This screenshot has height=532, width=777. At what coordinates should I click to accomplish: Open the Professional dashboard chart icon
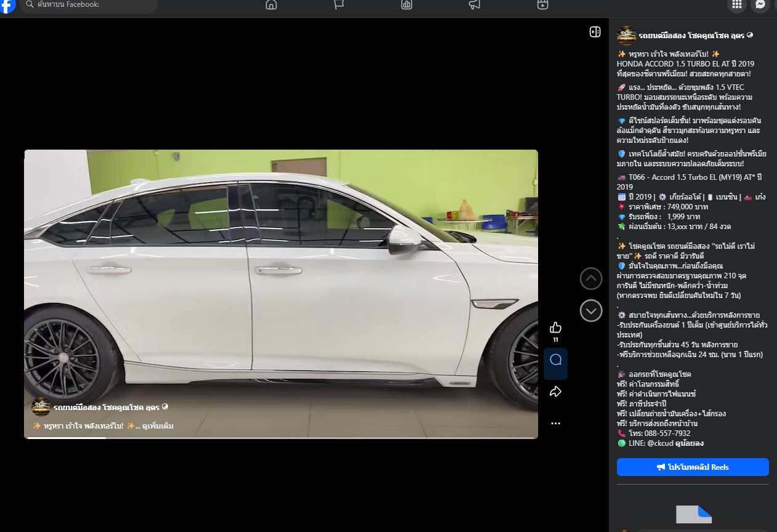(x=406, y=5)
